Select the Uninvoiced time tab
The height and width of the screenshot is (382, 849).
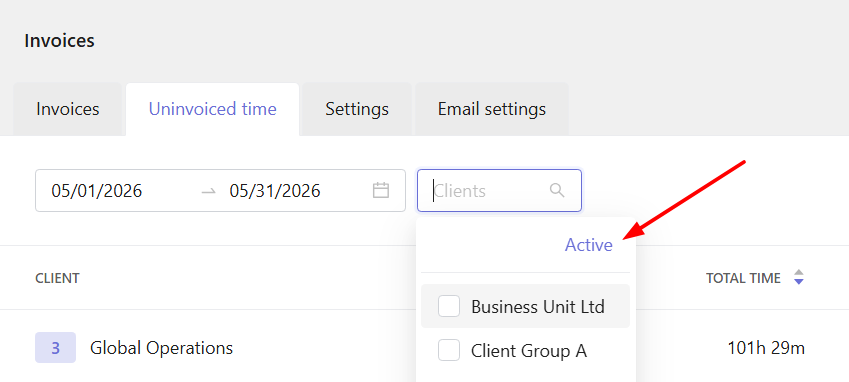tap(212, 109)
